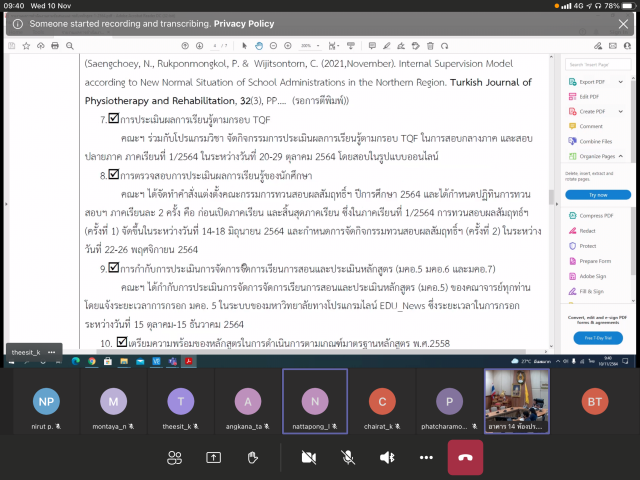The image size is (640, 480).
Task: Raise hand in the meeting
Action: 253,457
